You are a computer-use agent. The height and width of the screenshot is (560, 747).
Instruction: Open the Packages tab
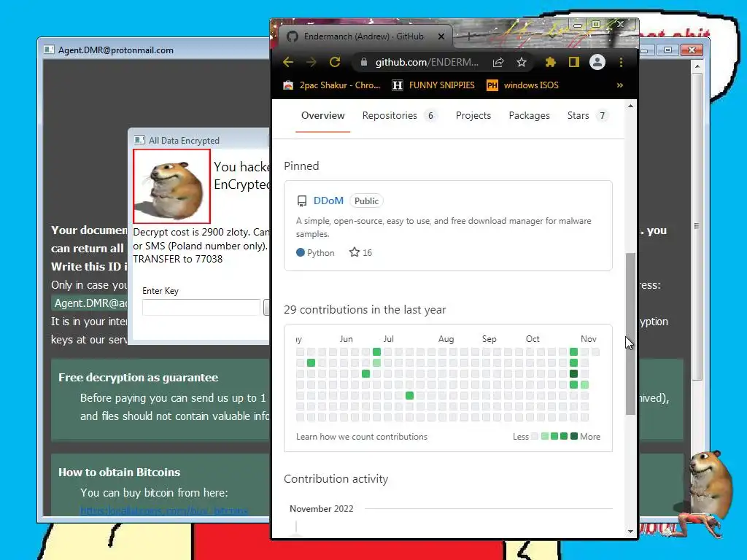coord(529,115)
